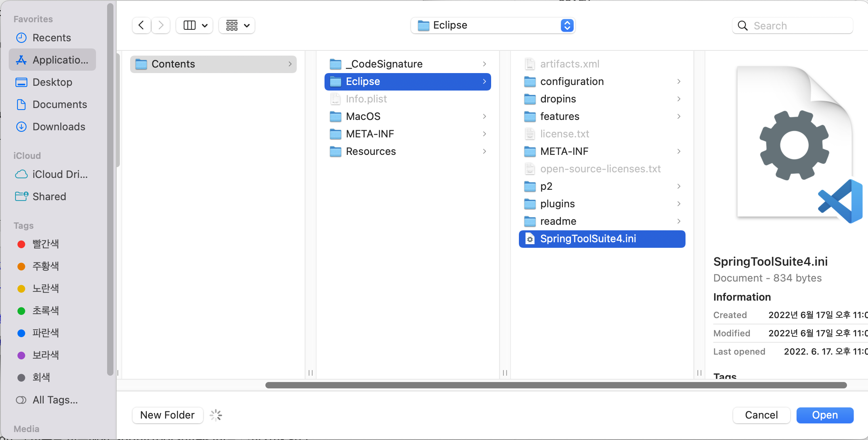868x440 pixels.
Task: Open the Eclipse path location popup
Action: [493, 25]
